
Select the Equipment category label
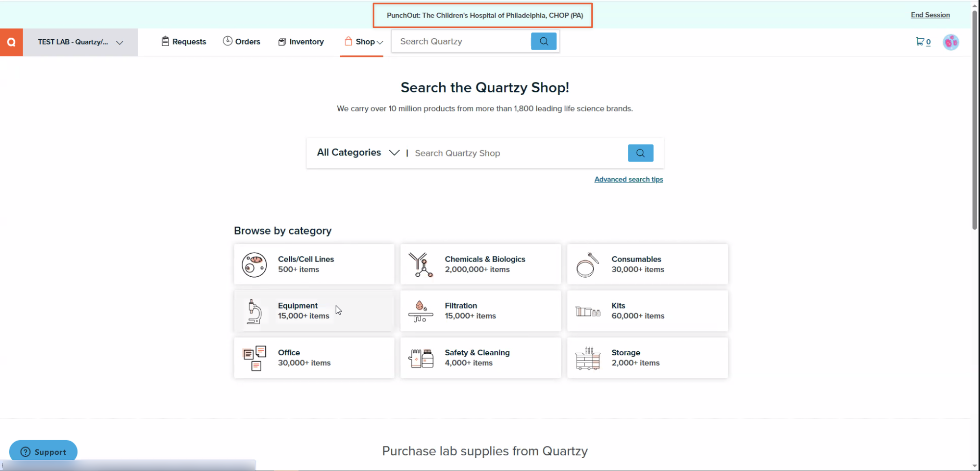[x=298, y=306]
